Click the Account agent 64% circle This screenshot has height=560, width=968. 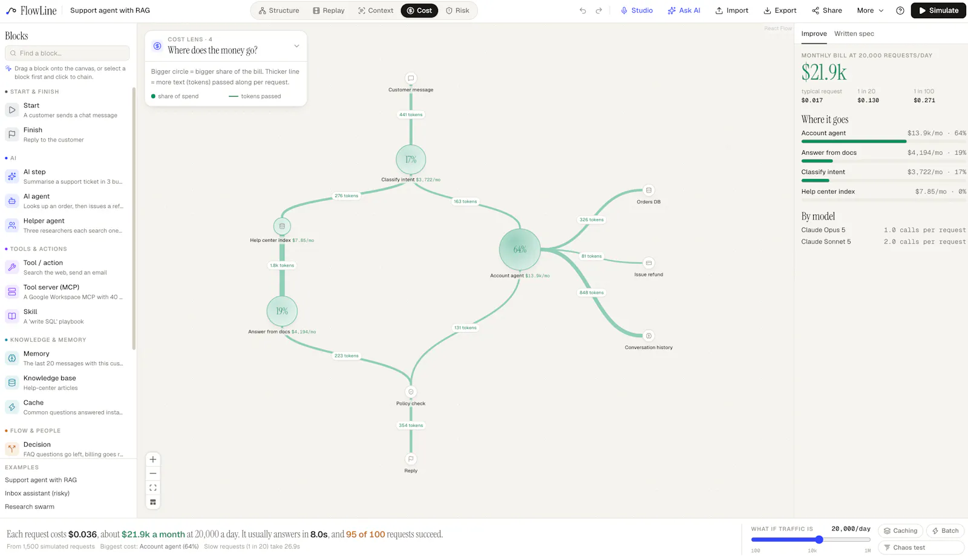520,249
